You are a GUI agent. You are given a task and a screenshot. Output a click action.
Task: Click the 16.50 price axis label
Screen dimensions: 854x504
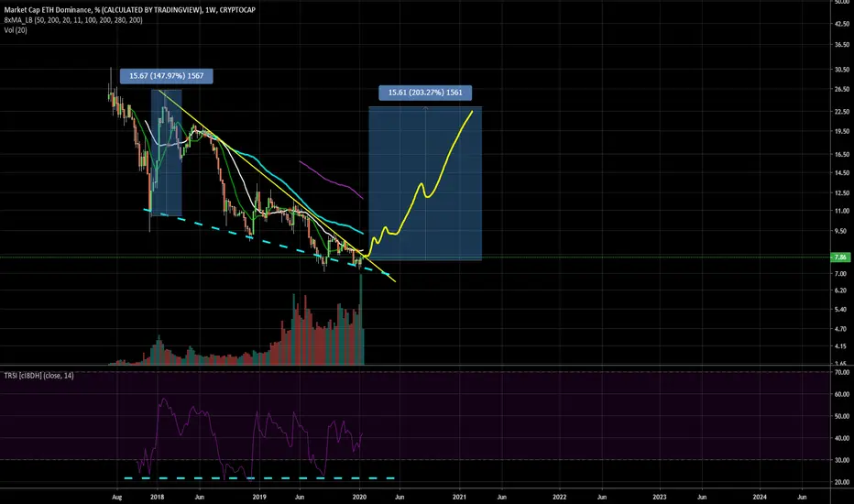842,155
